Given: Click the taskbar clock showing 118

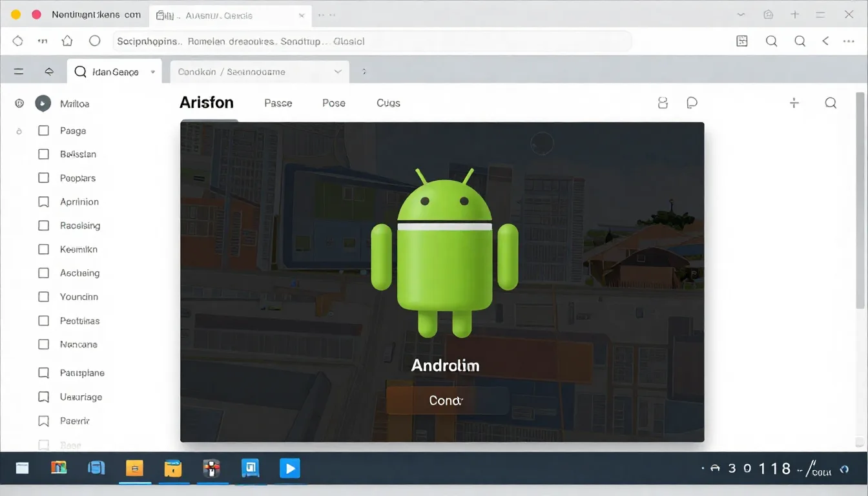Looking at the screenshot, I should (x=775, y=468).
